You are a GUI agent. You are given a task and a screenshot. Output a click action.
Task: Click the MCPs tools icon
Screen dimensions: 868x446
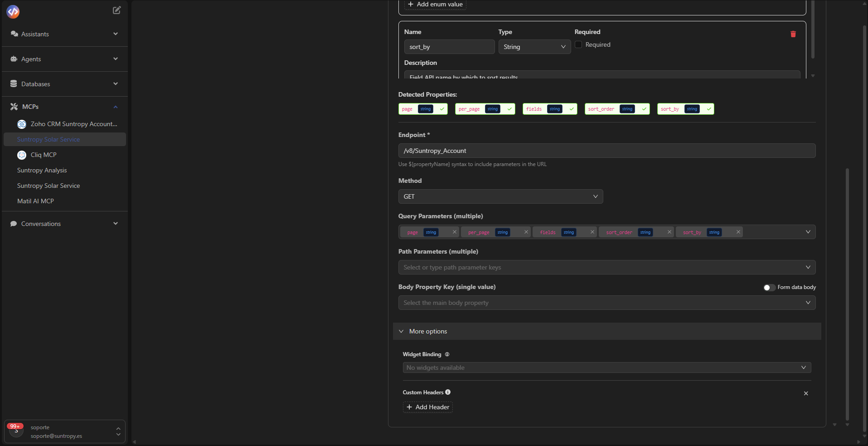(14, 107)
